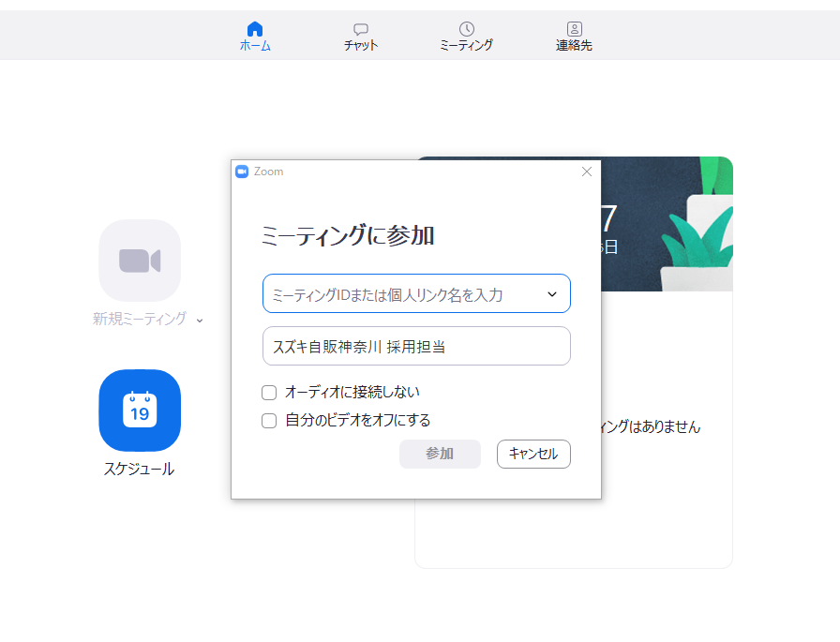This screenshot has width=840, height=642.
Task: Switch to the チャット tab
Action: coord(361,37)
